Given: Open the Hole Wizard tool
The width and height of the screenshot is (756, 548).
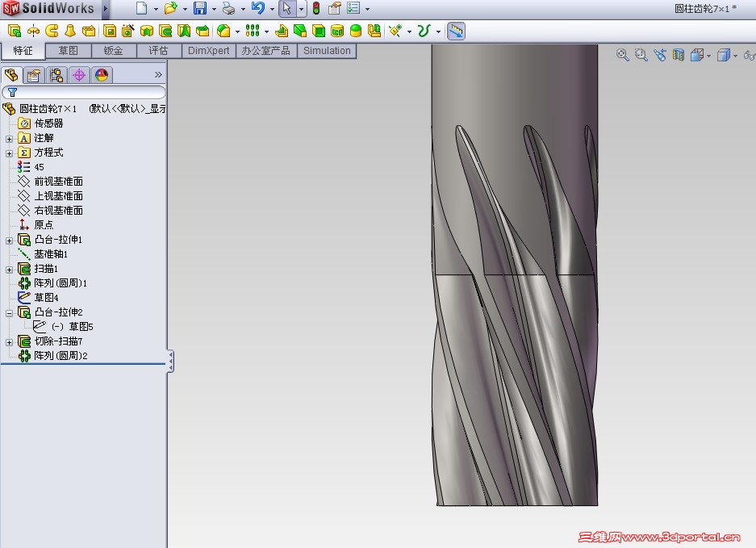Looking at the screenshot, I should pos(127,31).
